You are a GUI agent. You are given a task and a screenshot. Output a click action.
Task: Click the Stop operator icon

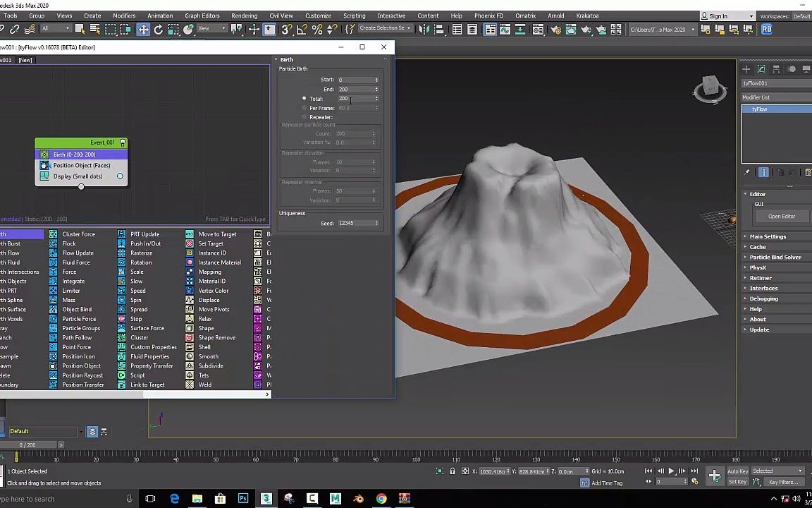[x=121, y=319]
